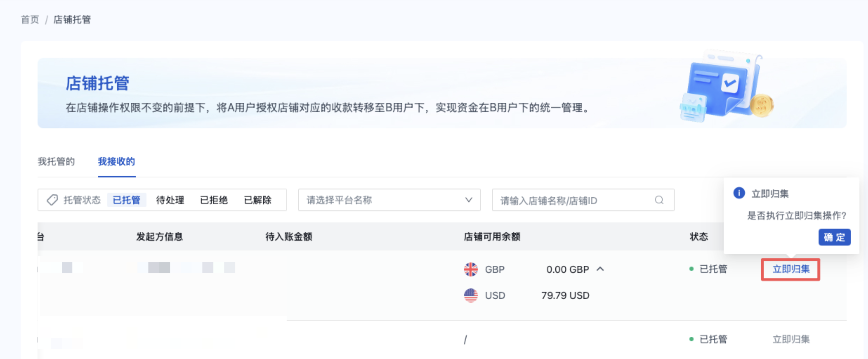Confirm with the 确定 button
The image size is (868, 359).
pyautogui.click(x=835, y=237)
